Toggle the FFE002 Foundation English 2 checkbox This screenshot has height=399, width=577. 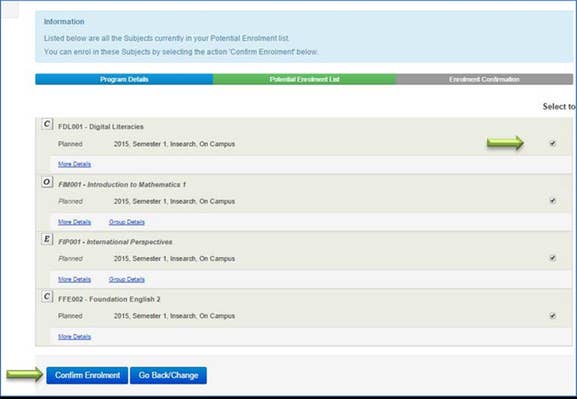(553, 316)
